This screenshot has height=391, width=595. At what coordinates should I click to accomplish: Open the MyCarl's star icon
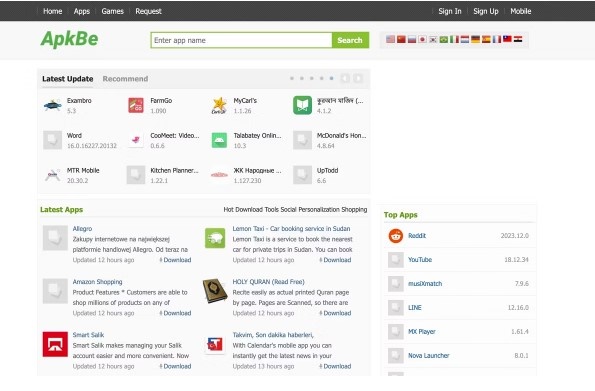click(219, 105)
